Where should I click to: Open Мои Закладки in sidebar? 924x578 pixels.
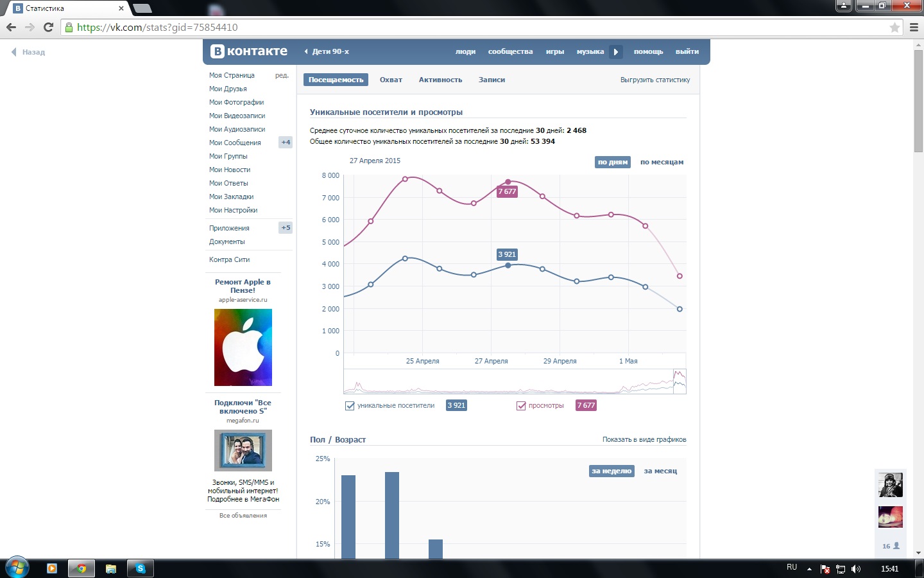click(x=231, y=197)
